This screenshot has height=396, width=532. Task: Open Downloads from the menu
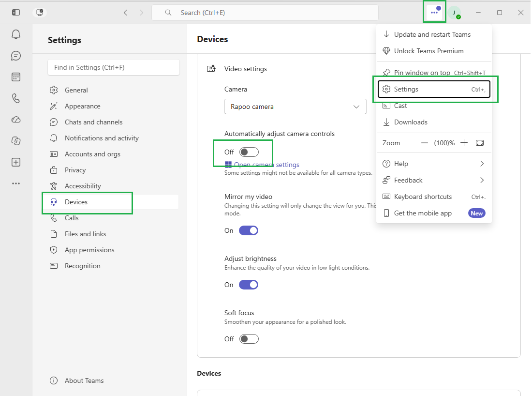tap(434, 122)
